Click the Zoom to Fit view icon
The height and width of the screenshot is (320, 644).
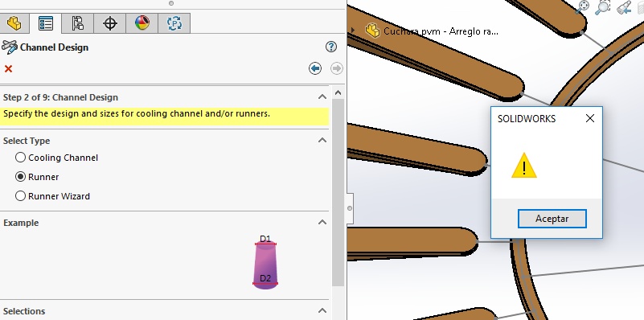[582, 7]
